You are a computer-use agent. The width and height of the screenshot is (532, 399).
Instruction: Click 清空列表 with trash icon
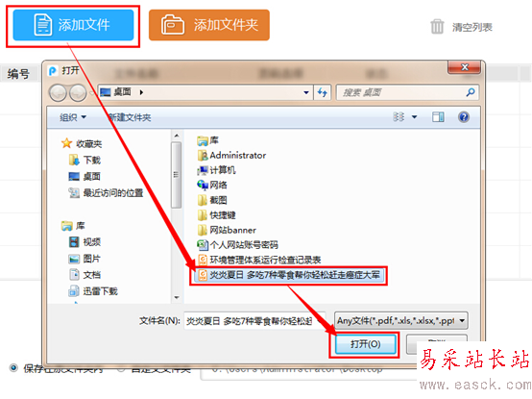click(x=462, y=27)
